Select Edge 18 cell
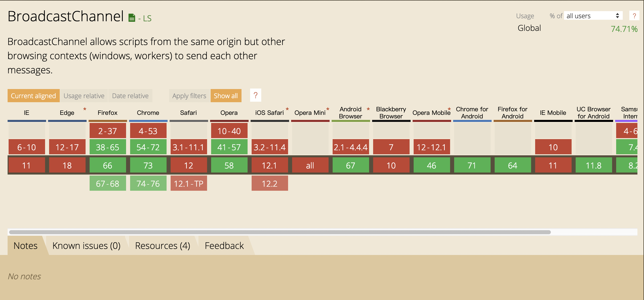Image resolution: width=644 pixels, height=300 pixels. (67, 165)
